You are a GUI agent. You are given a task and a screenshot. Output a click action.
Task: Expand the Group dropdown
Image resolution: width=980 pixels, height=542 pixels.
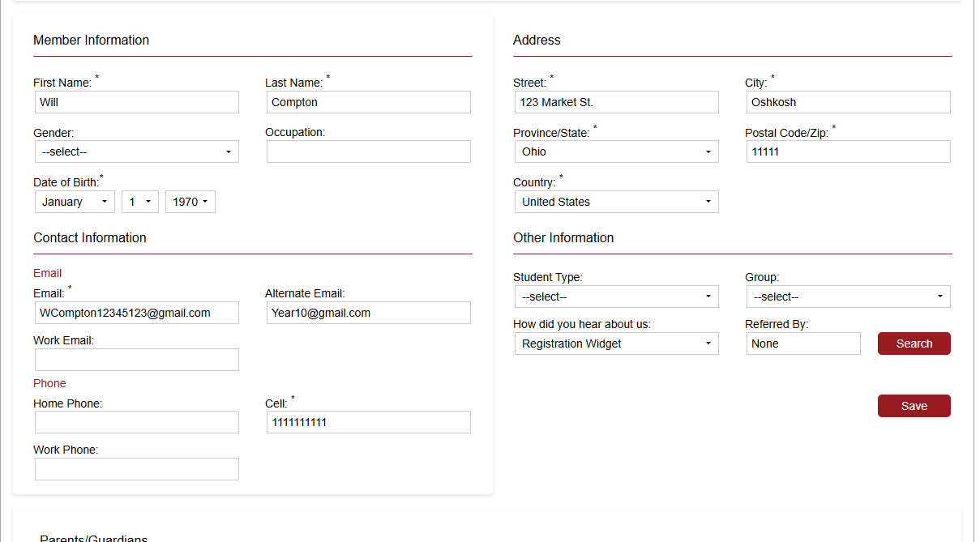[848, 297]
